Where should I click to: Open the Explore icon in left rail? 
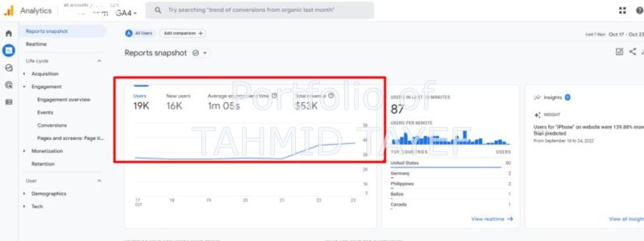[x=9, y=68]
